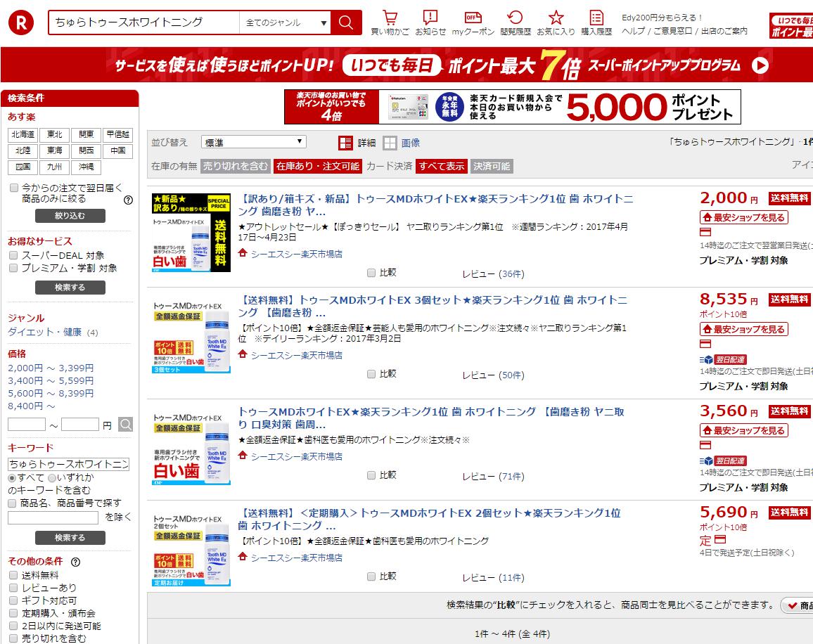Select 決済可能 card payment tab
The height and width of the screenshot is (644, 813).
click(x=492, y=166)
